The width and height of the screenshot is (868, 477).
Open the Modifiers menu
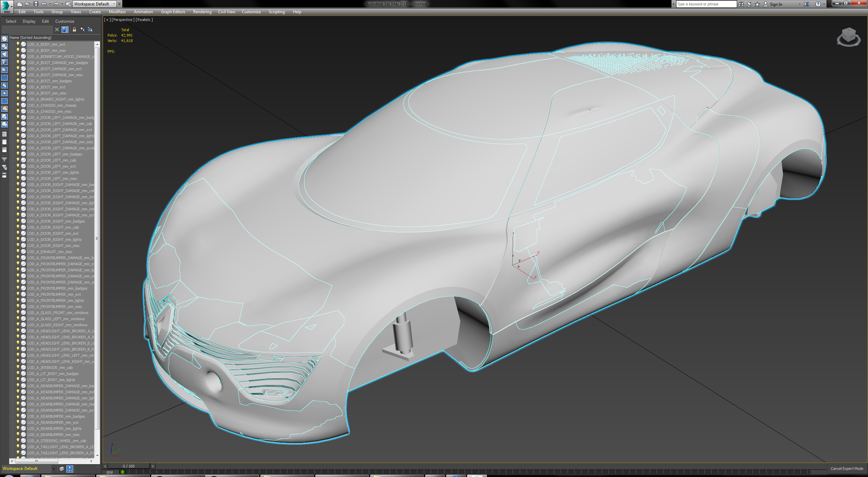[x=117, y=12]
